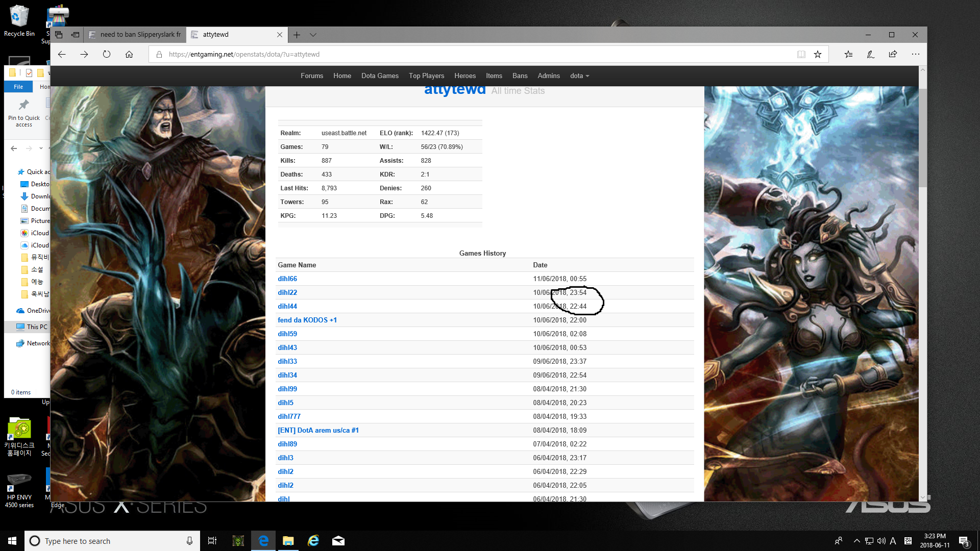Add page to favorites star
980x551 pixels.
818,55
